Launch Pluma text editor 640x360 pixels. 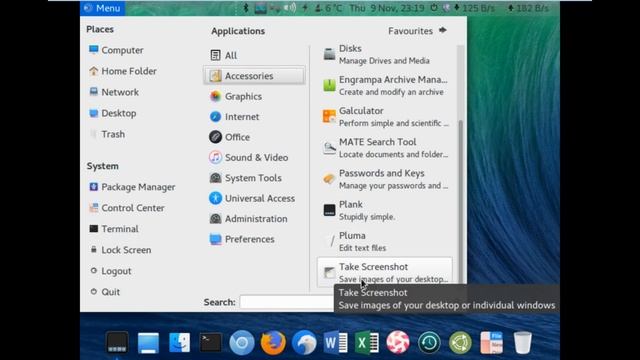385,242
